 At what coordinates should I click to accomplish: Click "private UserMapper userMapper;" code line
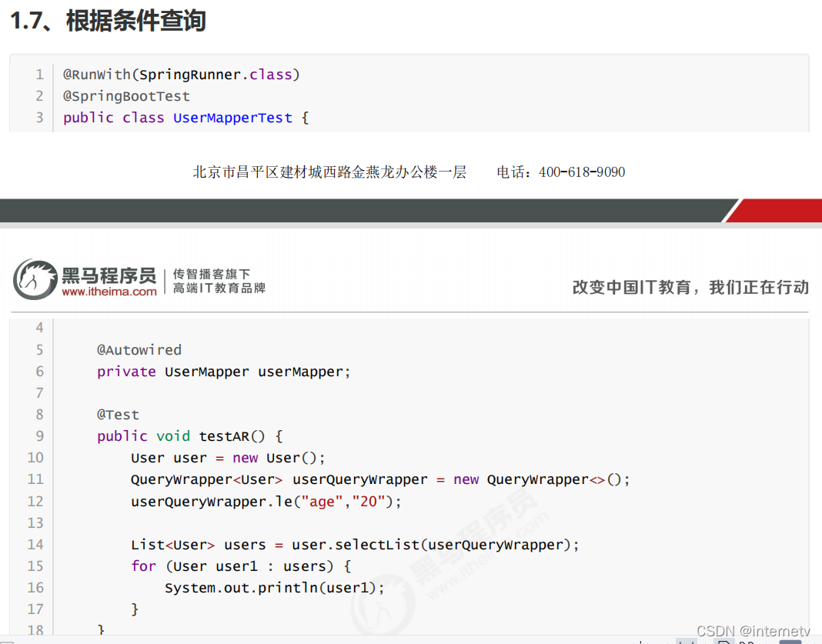tap(224, 372)
